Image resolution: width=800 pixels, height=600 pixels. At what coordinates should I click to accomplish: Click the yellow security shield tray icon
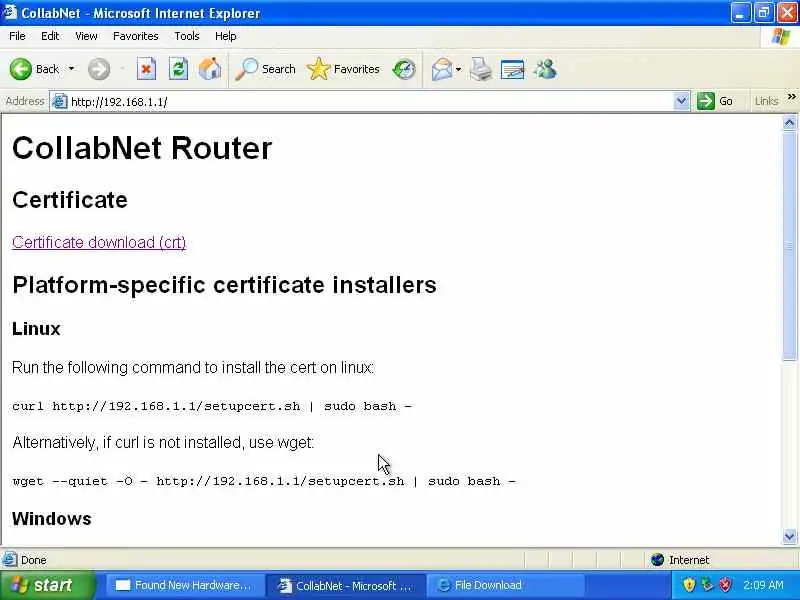[x=689, y=585]
